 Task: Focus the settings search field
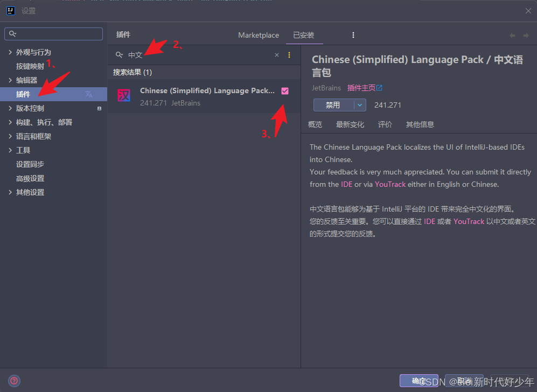point(53,34)
